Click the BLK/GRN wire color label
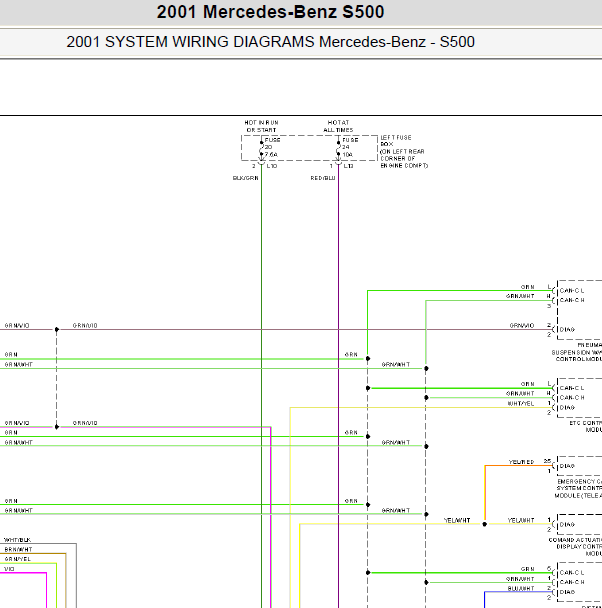The height and width of the screenshot is (608, 602). [245, 178]
